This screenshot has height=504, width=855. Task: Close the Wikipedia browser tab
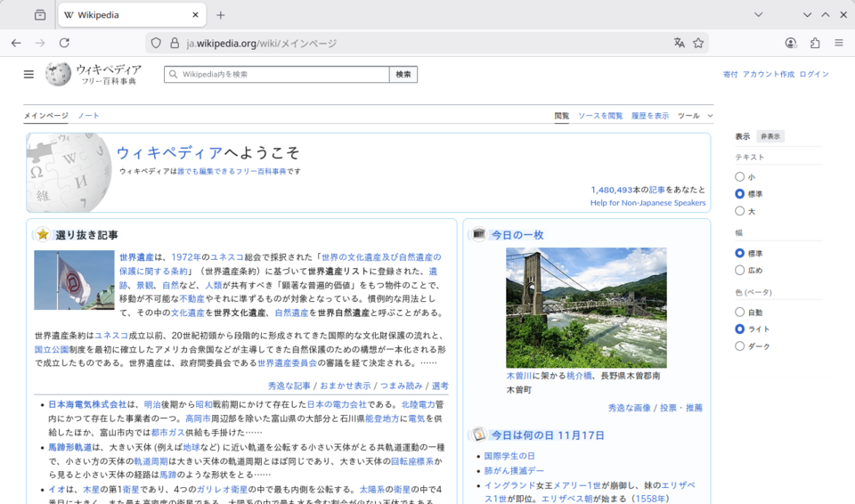[195, 15]
